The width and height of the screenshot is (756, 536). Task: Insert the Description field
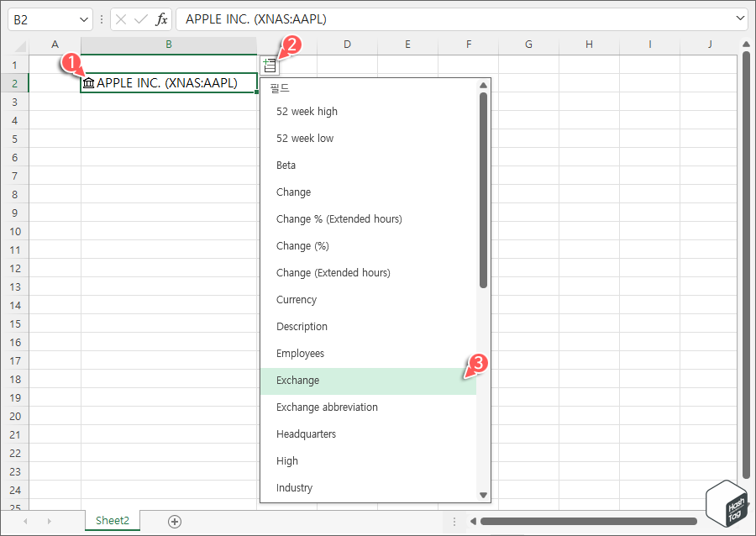369,327
